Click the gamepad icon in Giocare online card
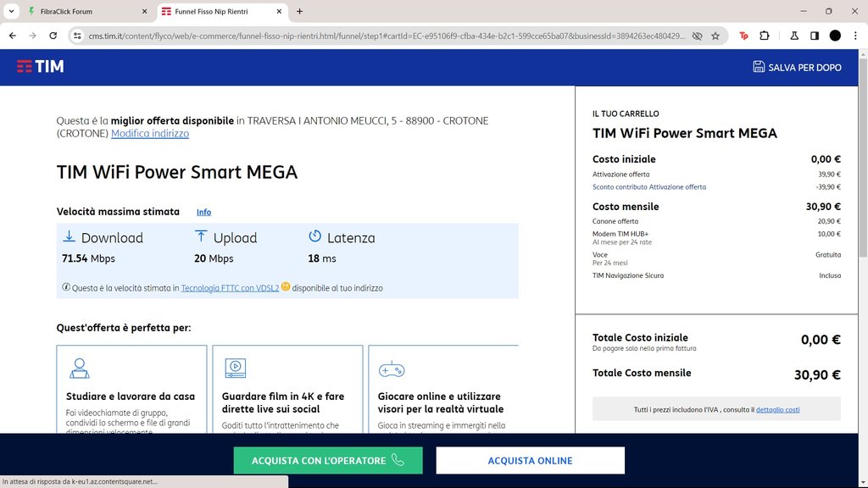This screenshot has height=488, width=868. point(392,369)
